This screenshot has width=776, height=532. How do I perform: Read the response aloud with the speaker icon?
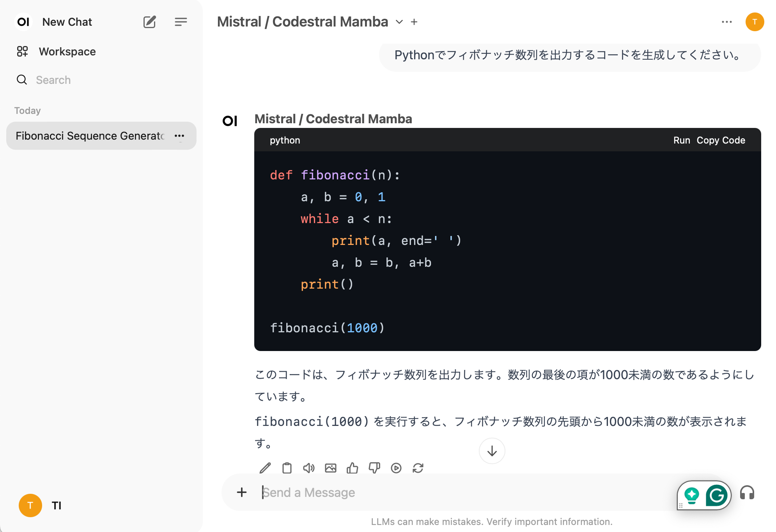pos(309,468)
